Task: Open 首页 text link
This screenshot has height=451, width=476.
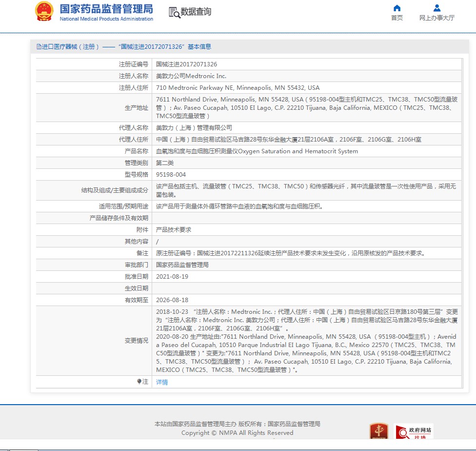Action: tap(397, 18)
